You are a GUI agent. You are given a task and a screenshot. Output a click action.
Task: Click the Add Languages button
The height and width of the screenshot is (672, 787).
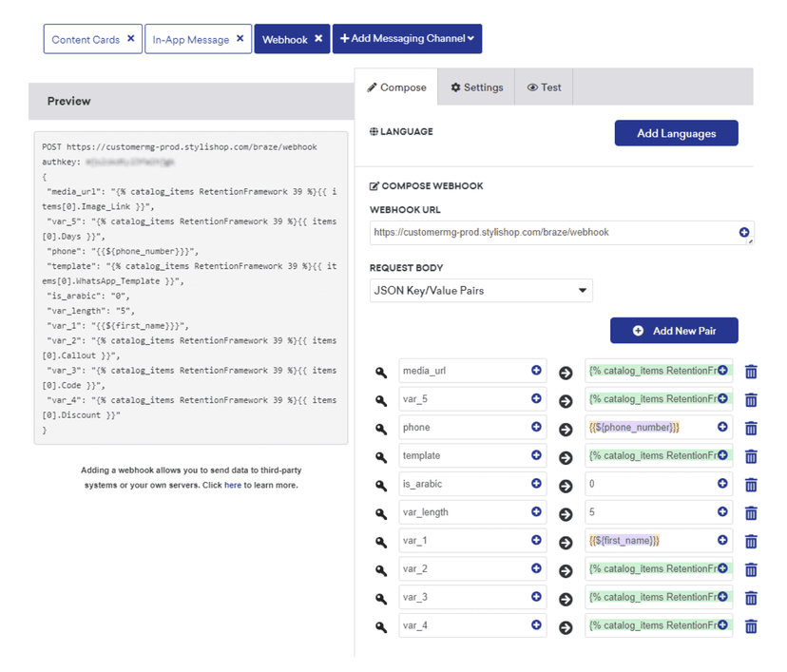point(676,133)
